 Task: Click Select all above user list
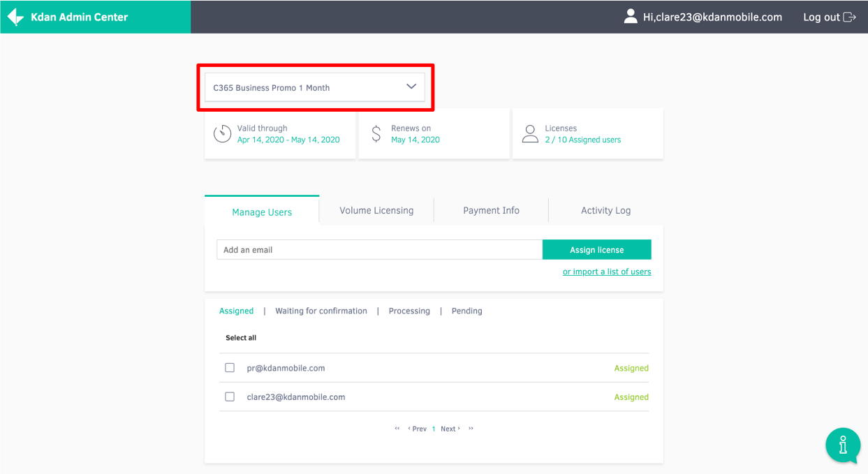(241, 338)
